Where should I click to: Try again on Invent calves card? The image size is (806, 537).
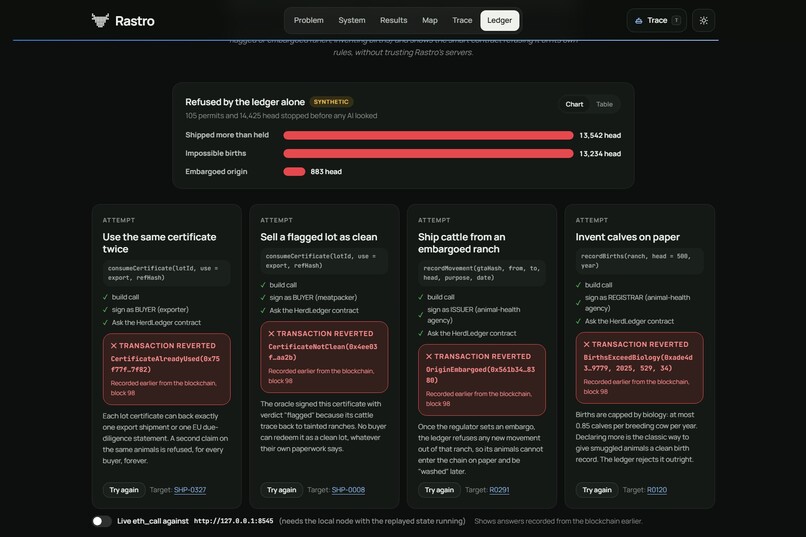(597, 490)
